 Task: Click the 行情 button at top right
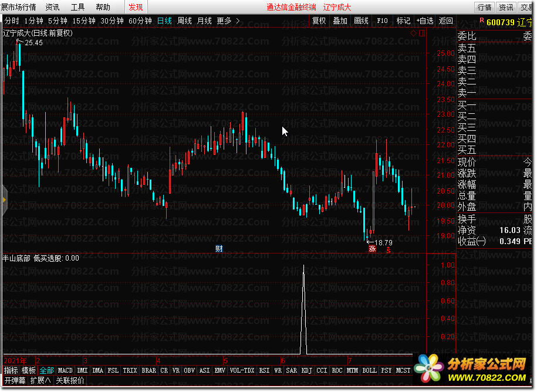(485, 7)
